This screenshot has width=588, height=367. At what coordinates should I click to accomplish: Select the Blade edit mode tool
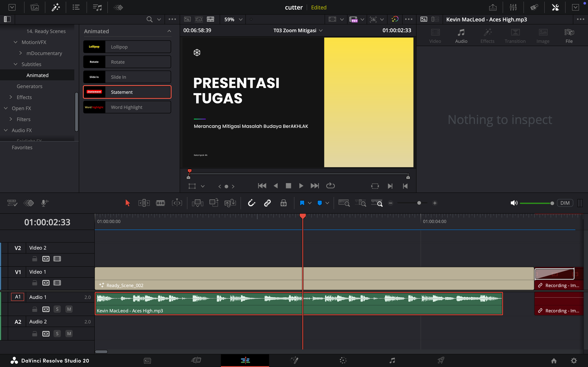click(x=160, y=203)
